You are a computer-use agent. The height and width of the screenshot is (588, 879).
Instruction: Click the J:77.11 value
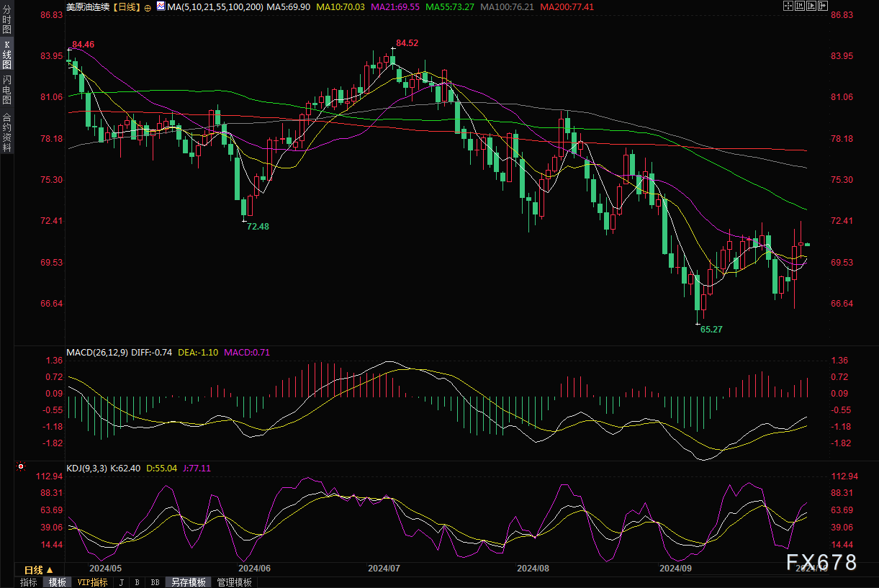[197, 468]
